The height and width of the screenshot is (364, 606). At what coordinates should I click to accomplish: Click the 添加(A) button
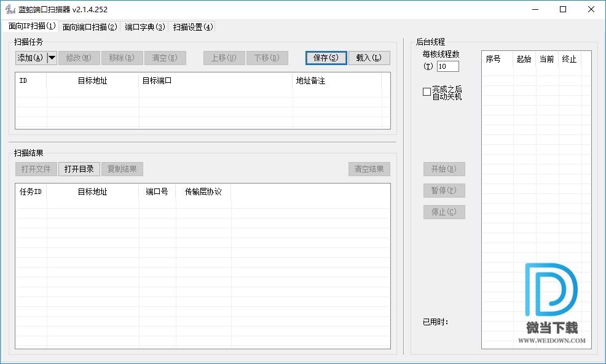31,58
